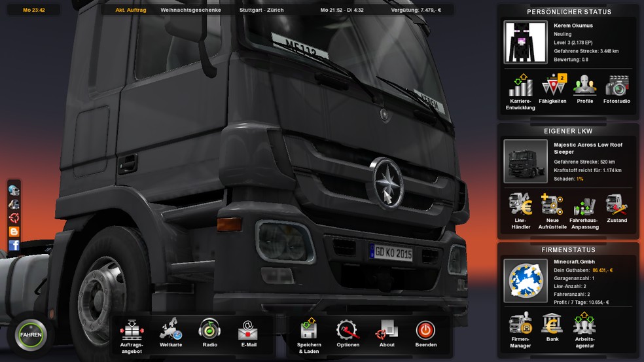644x362 pixels.
Task: Open the Optionen settings
Action: click(348, 330)
